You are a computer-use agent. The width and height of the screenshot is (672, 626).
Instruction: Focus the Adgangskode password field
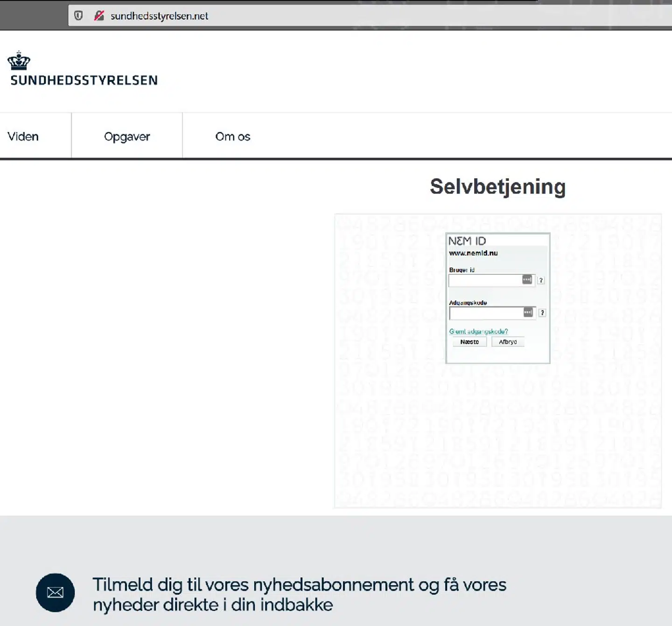pos(485,313)
